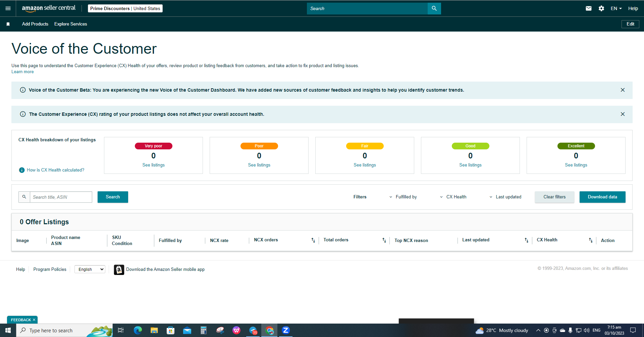Open the notification center icon
The width and height of the screenshot is (644, 337).
click(633, 330)
